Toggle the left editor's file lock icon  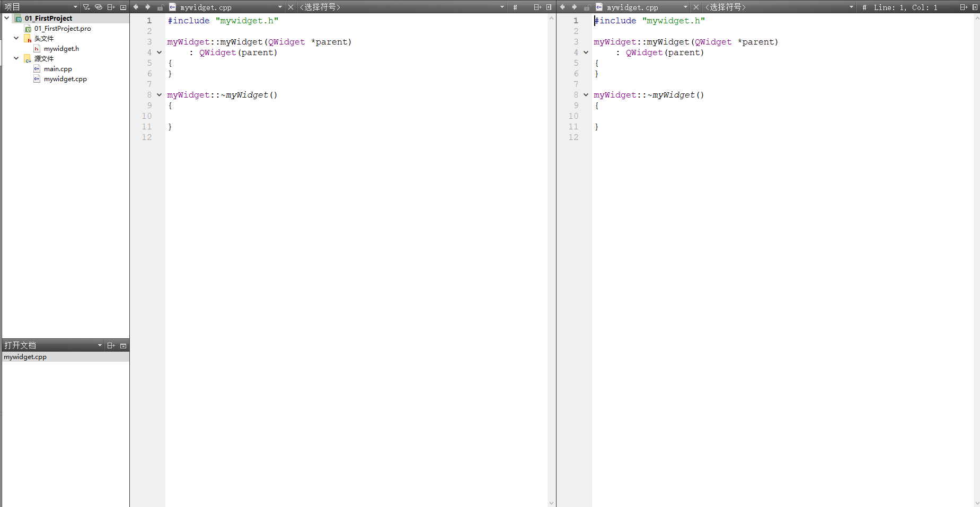pyautogui.click(x=160, y=7)
